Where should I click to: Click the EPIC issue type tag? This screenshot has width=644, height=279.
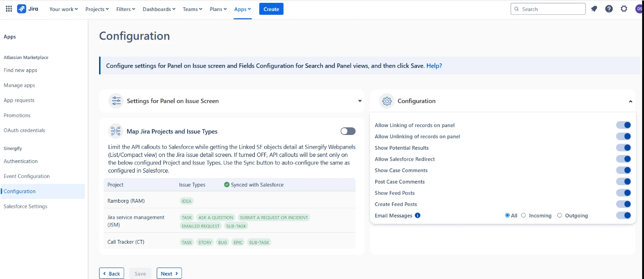pyautogui.click(x=238, y=242)
